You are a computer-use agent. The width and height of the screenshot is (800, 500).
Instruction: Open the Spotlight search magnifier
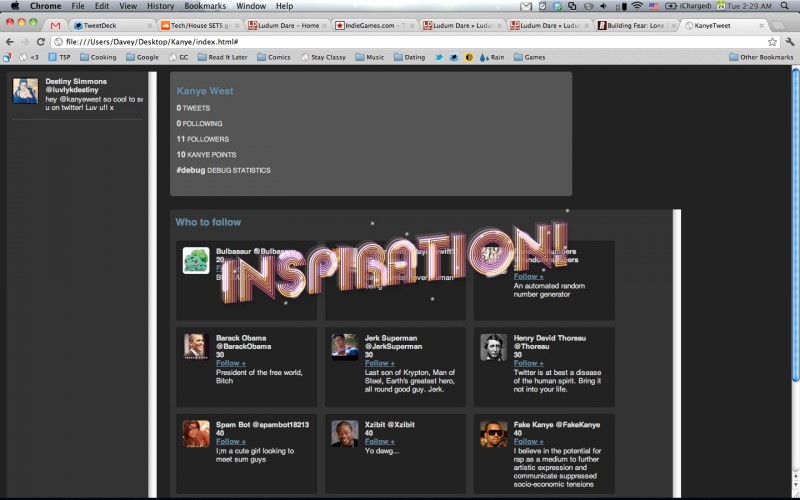785,6
